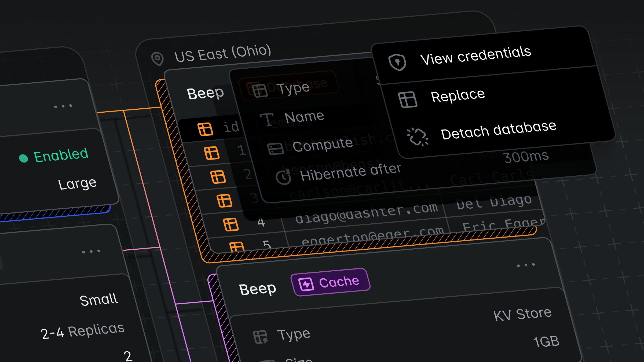
Task: Open three-dot menu on the Beep Cache card
Action: pyautogui.click(x=526, y=265)
